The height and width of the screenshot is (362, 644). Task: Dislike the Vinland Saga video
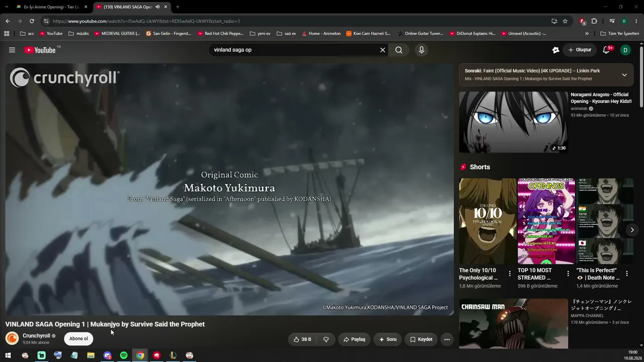[326, 339]
